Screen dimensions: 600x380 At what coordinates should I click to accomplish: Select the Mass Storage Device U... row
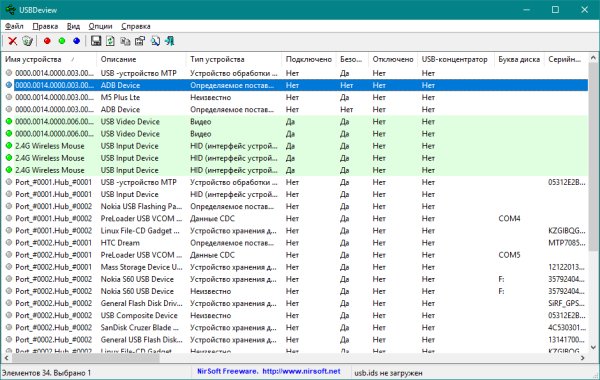pyautogui.click(x=295, y=267)
